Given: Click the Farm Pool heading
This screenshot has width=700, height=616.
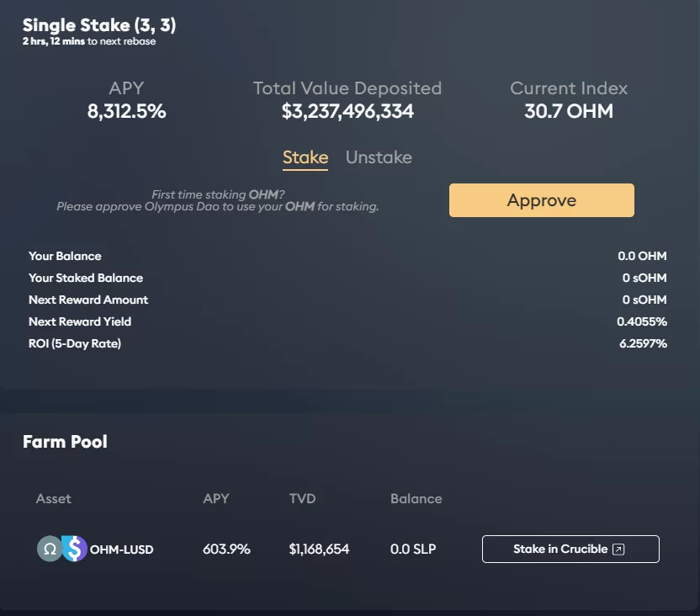Looking at the screenshot, I should point(65,442).
